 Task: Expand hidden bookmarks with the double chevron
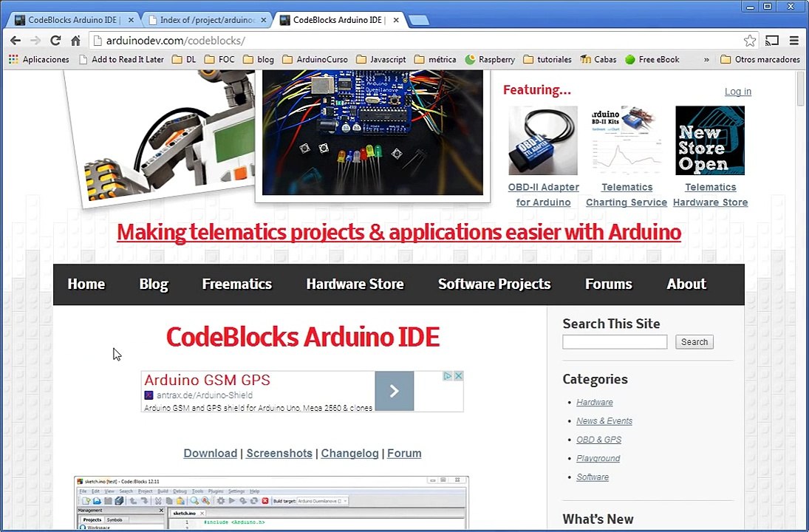pyautogui.click(x=706, y=59)
